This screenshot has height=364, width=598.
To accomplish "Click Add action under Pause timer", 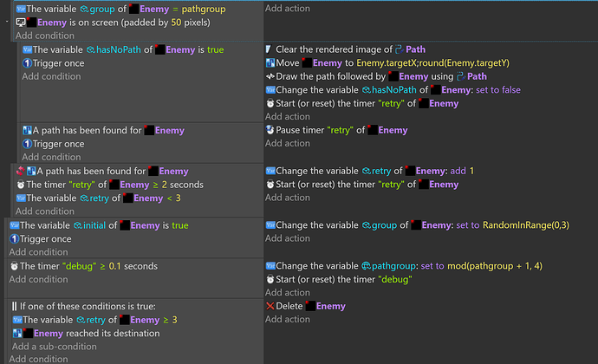I will tap(287, 143).
